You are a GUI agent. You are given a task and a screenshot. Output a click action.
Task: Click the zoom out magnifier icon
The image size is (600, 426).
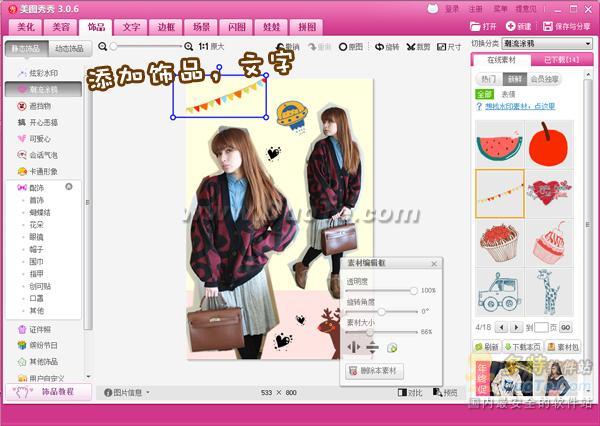pyautogui.click(x=102, y=47)
